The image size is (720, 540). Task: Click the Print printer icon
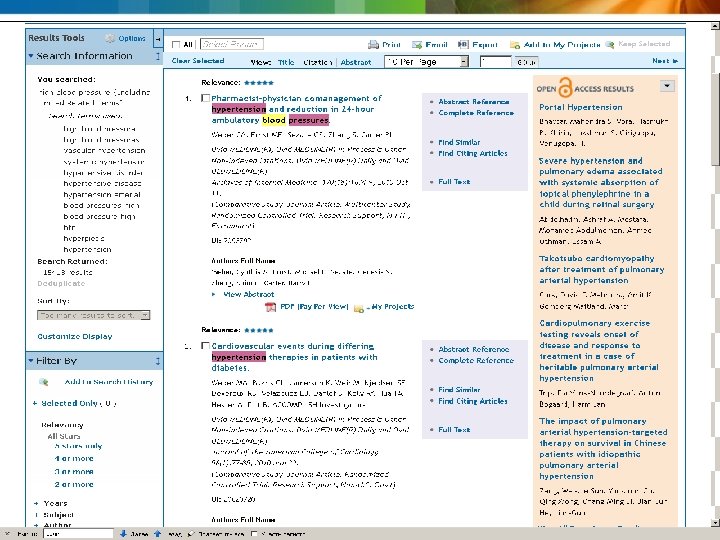pyautogui.click(x=373, y=45)
